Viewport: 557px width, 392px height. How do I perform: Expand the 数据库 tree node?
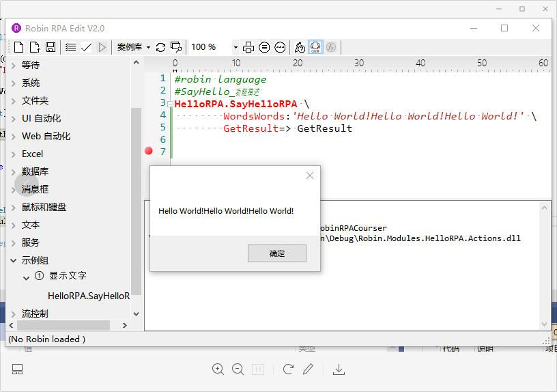click(14, 172)
